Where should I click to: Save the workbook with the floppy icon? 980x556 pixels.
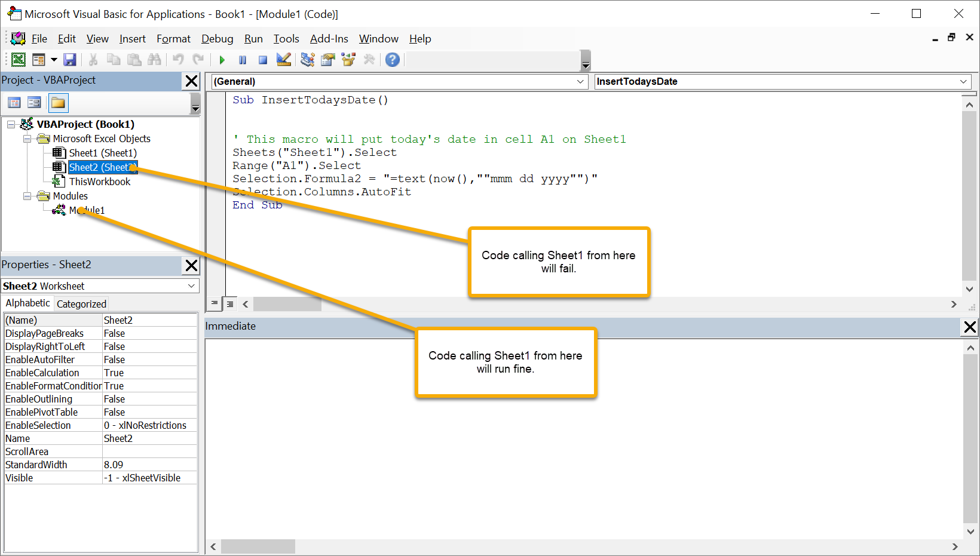(70, 60)
